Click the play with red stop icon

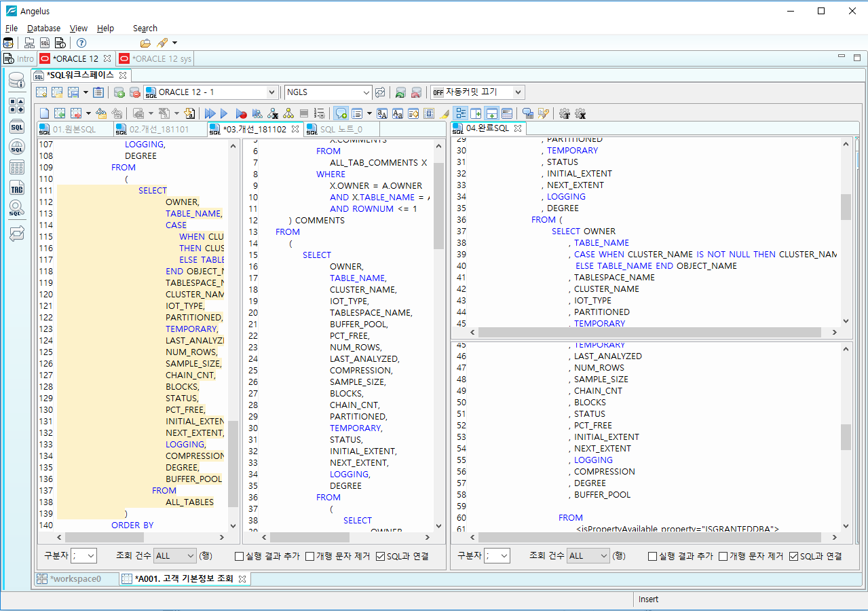pos(241,113)
